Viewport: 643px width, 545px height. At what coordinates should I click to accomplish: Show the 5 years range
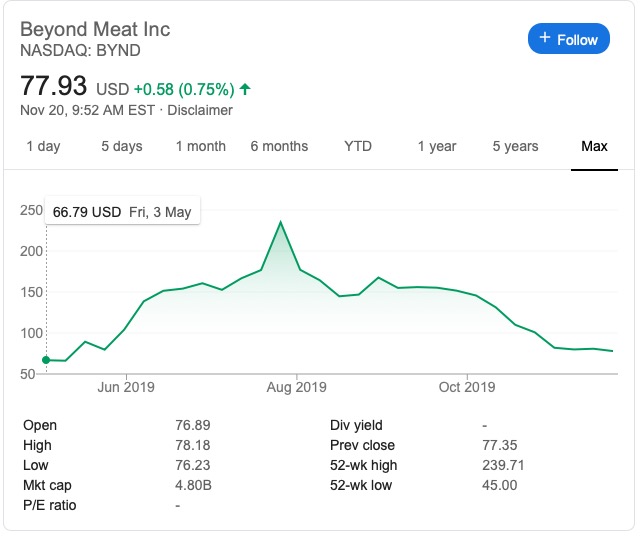click(516, 146)
